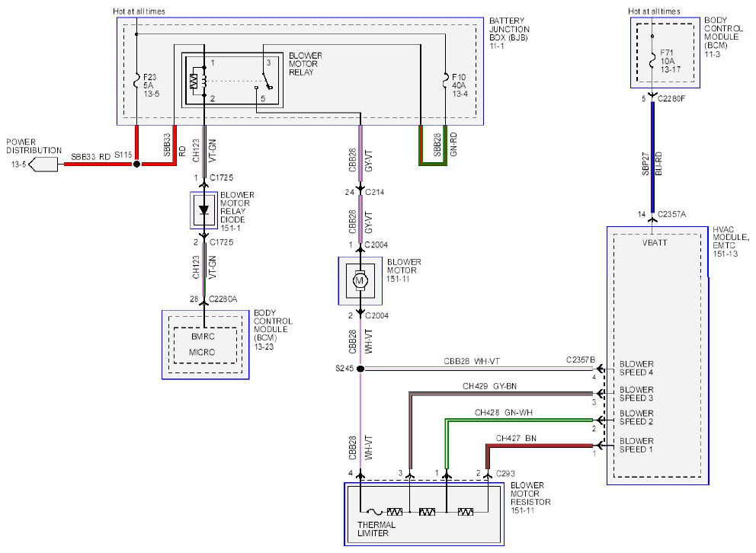Click the CH429 GY-BN wire label
This screenshot has width=756, height=553.
coord(489,386)
